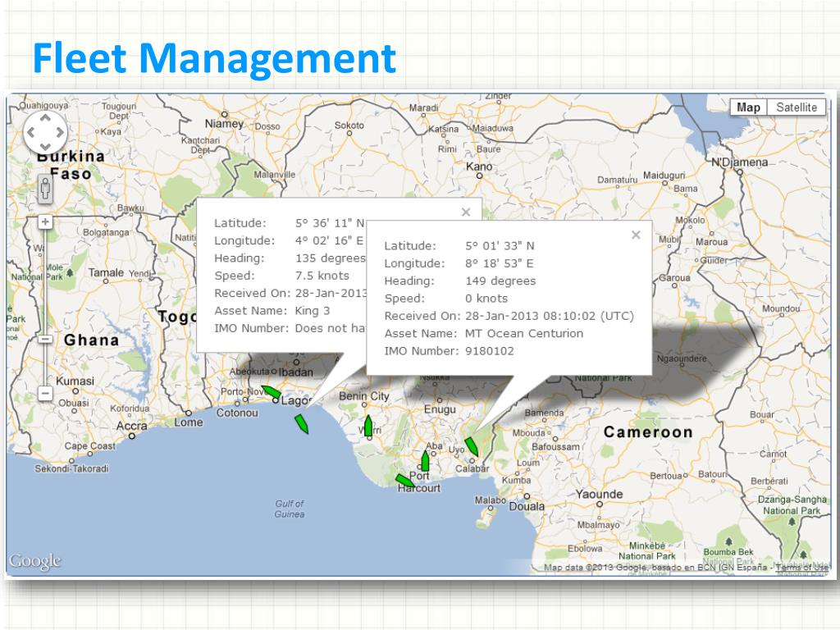Image resolution: width=840 pixels, height=630 pixels.
Task: Click the Niamey city label
Action: (x=224, y=124)
